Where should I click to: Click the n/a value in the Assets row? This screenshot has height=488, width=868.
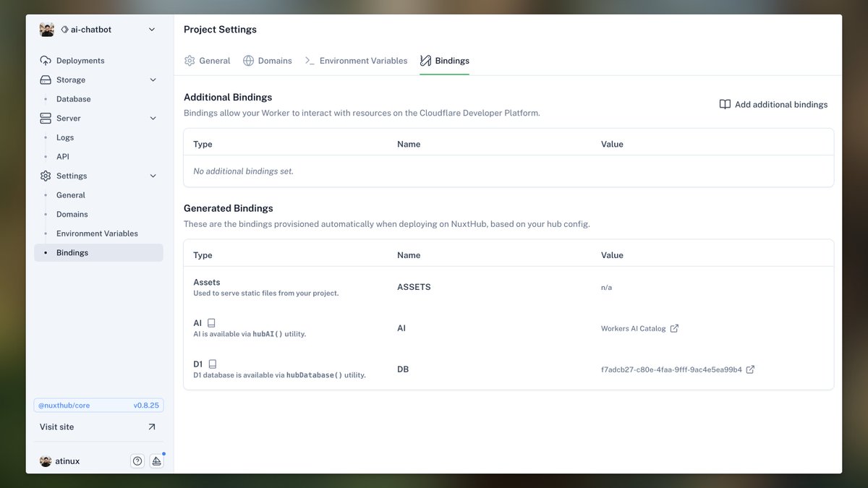click(x=606, y=287)
